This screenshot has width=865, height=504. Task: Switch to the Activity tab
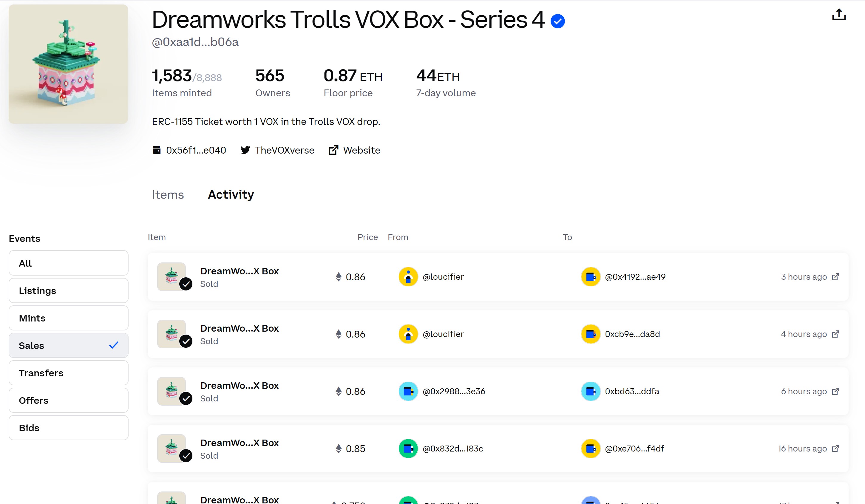pyautogui.click(x=231, y=194)
